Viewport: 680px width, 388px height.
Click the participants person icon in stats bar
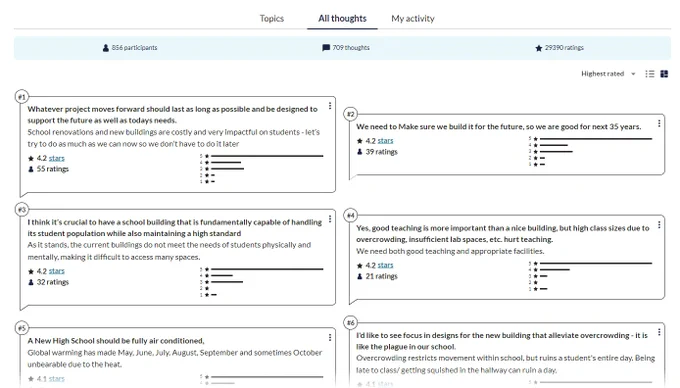[x=106, y=48]
